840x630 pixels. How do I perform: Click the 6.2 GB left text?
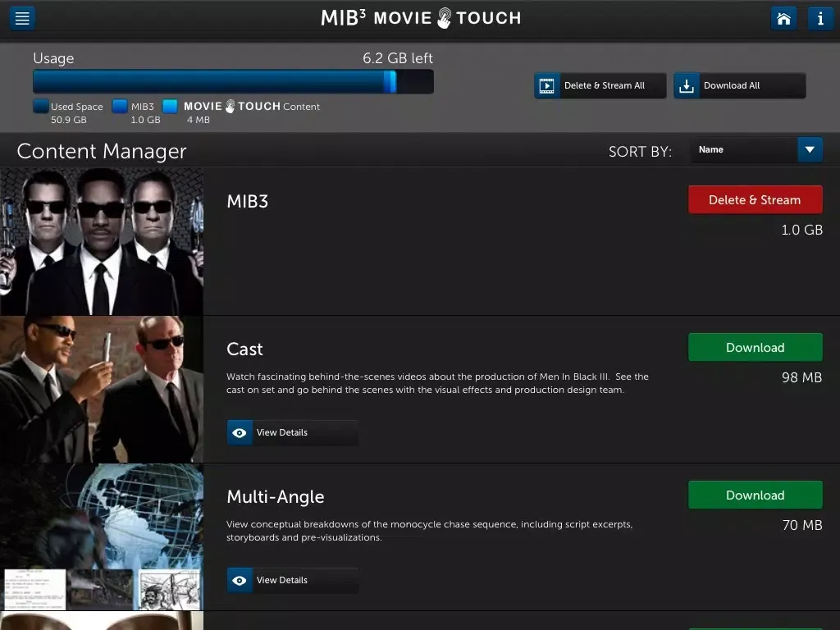[398, 58]
